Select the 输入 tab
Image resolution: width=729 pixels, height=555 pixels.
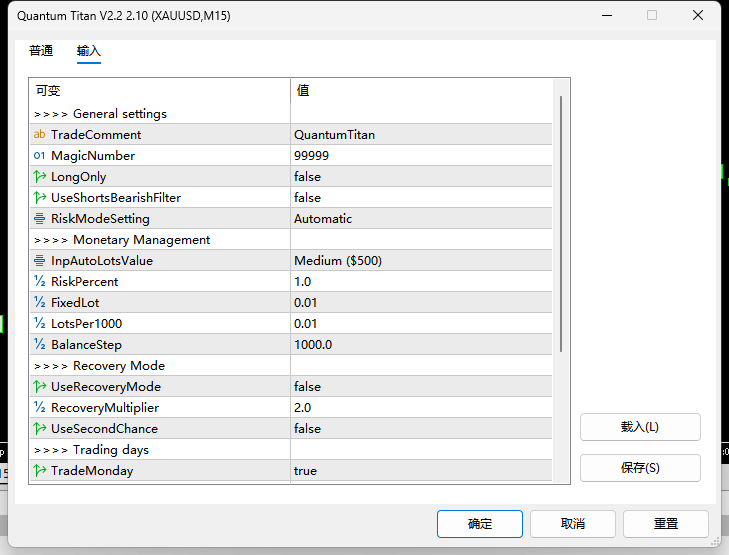pos(88,51)
